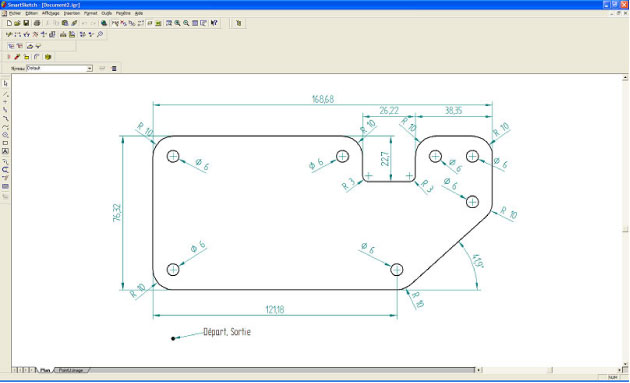Viewport: 630px width, 383px height.
Task: Click the first sheet navigation arrow
Action: click(x=15, y=370)
